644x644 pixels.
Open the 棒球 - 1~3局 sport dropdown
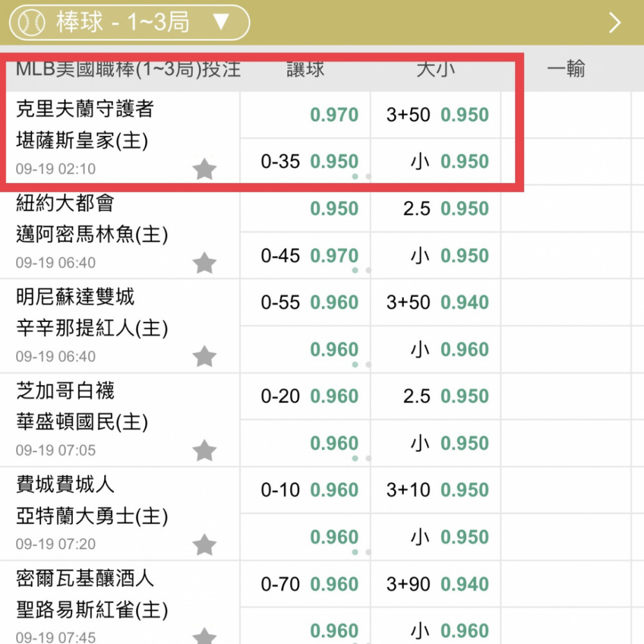pyautogui.click(x=129, y=22)
